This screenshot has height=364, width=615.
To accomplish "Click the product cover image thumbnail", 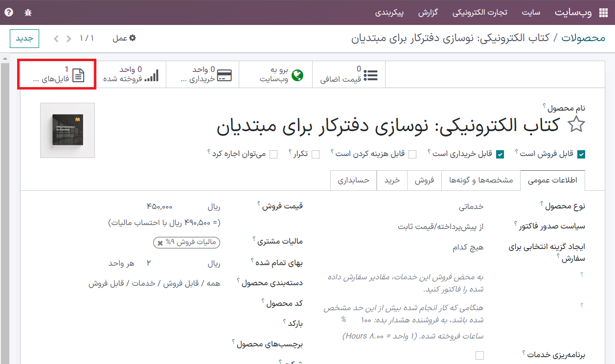I will 68,130.
